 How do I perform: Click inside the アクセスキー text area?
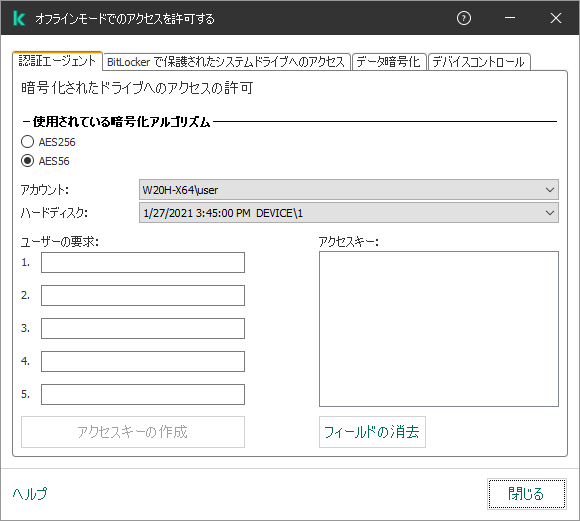coord(439,329)
